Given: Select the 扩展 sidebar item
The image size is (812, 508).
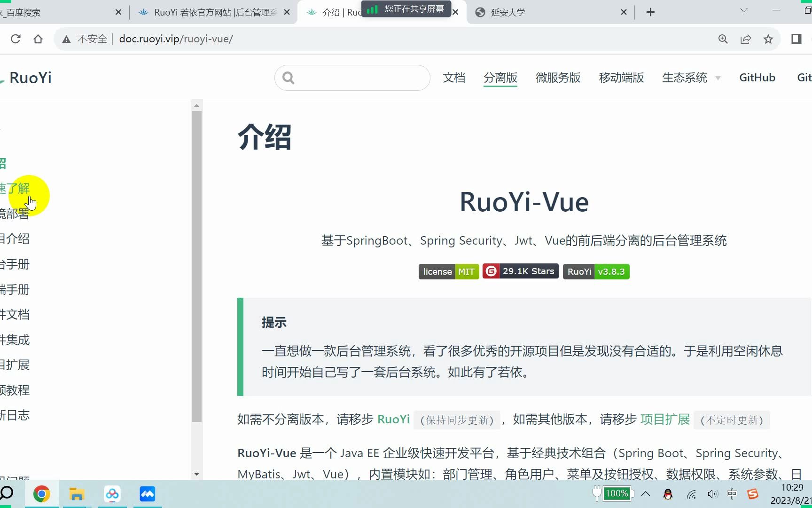Looking at the screenshot, I should point(15,365).
